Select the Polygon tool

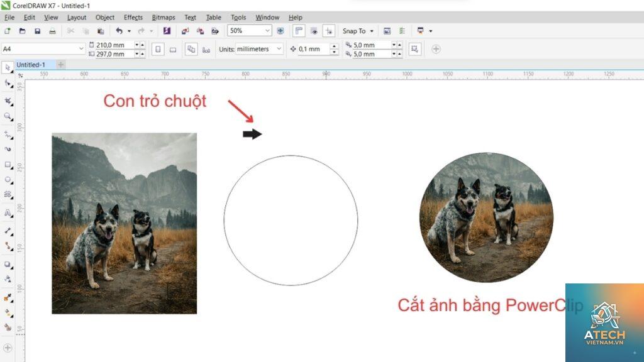pyautogui.click(x=8, y=195)
